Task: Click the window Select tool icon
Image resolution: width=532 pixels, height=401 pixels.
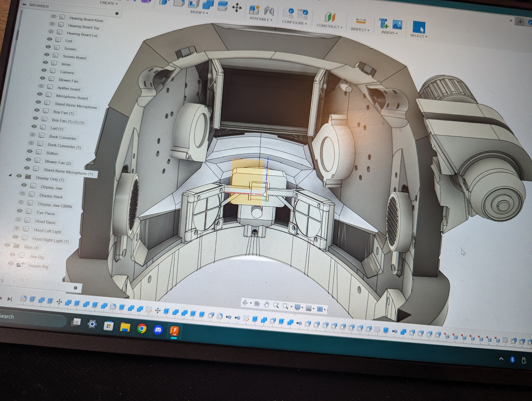Action: point(419,27)
